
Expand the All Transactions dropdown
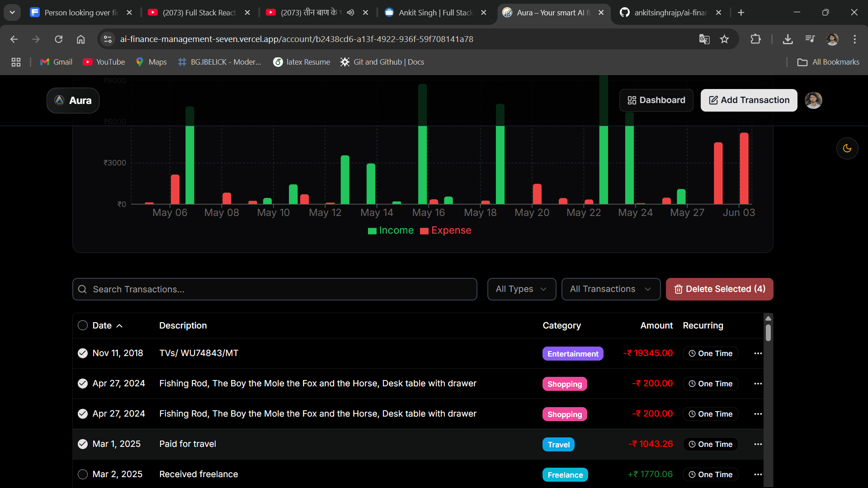pyautogui.click(x=611, y=289)
